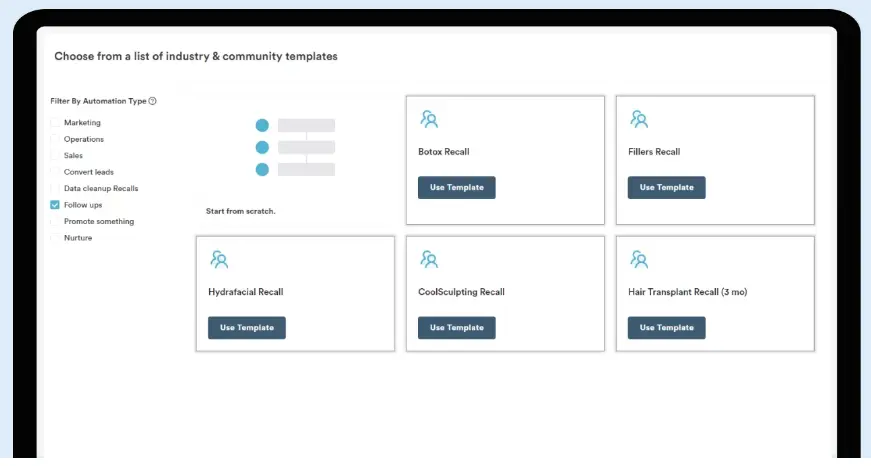Choose Use Template on Hydrafacial Recall card
Image resolution: width=871 pixels, height=466 pixels.
(246, 327)
